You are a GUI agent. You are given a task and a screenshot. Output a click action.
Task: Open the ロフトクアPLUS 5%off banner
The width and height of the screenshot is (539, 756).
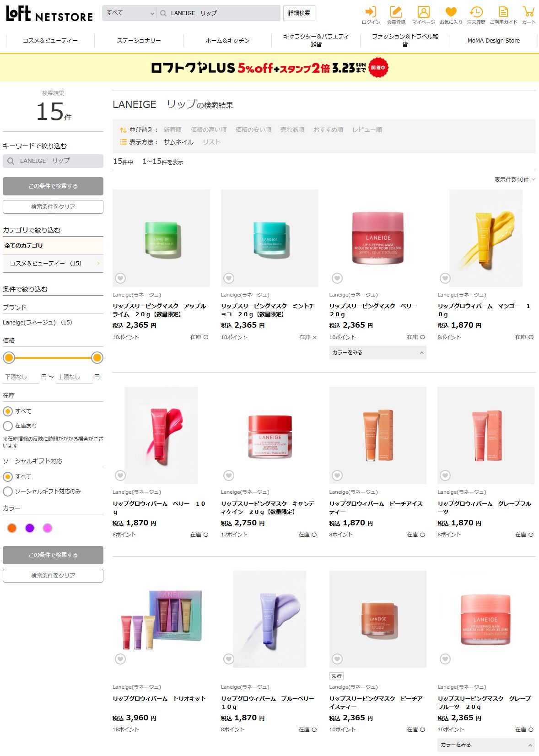[269, 68]
